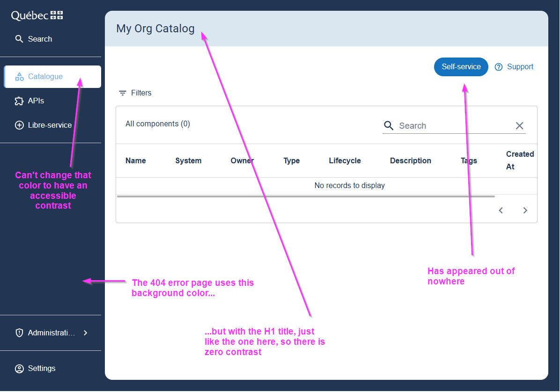Click the Settings account icon
Image resolution: width=560 pixels, height=392 pixels.
tap(19, 369)
